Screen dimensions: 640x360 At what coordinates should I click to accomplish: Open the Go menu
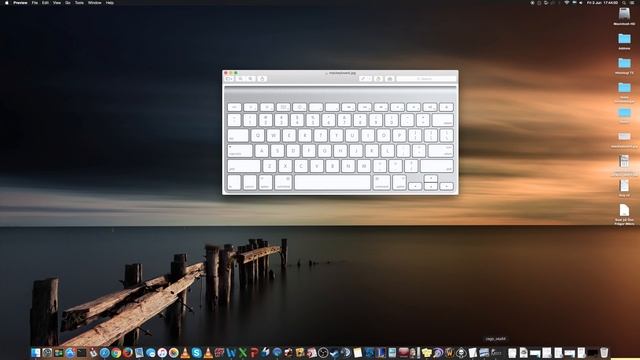(68, 2)
